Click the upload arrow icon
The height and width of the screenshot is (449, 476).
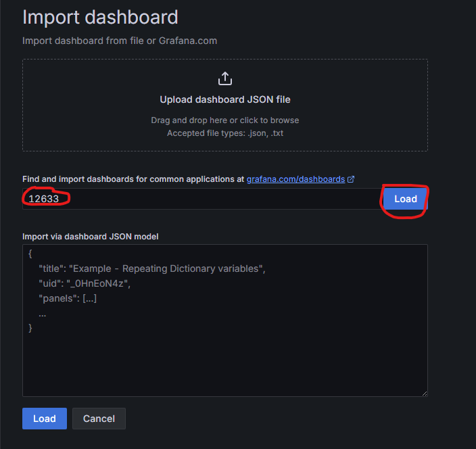click(x=225, y=78)
